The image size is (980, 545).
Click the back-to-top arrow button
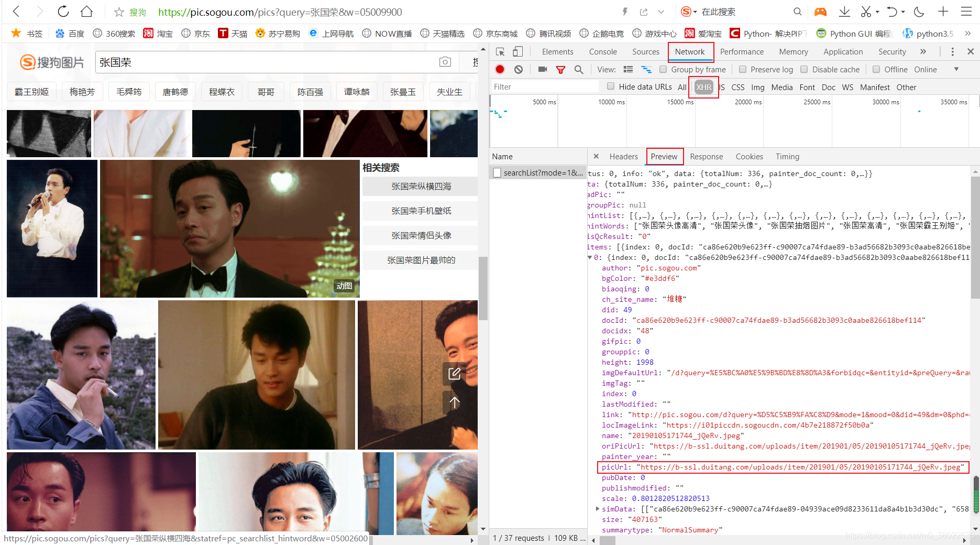454,402
